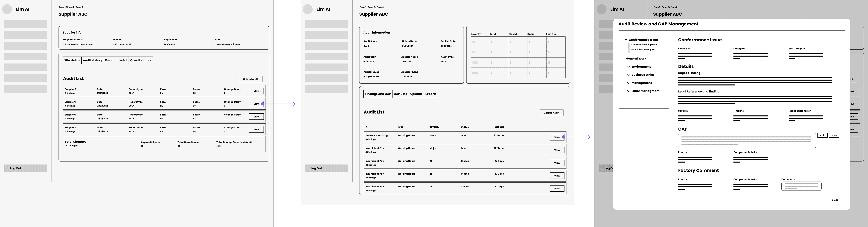Select Insufficient Weekly Rest tree item
868x227 pixels.
(x=644, y=49)
